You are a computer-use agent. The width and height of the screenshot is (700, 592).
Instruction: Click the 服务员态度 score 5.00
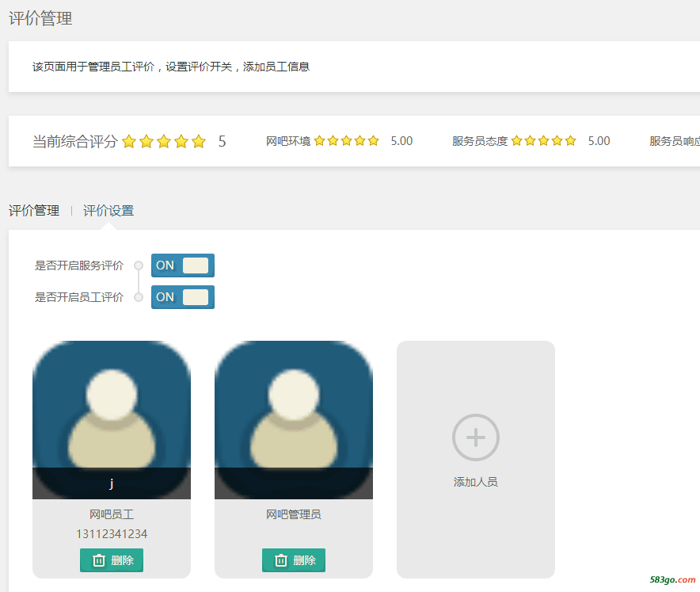coord(599,141)
